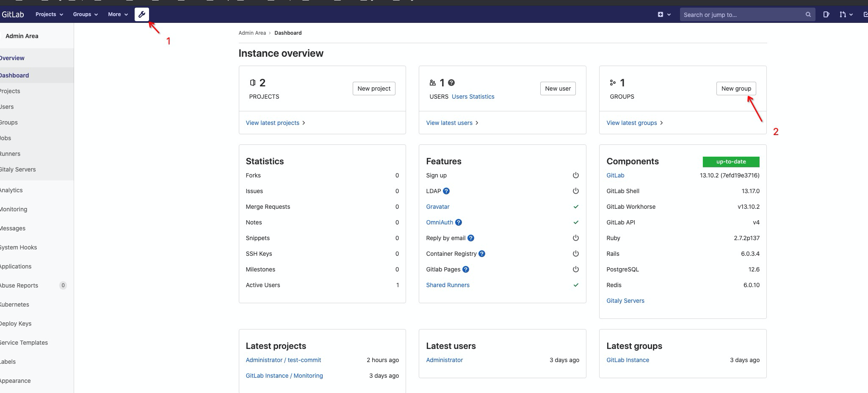
Task: Open the Admin Area sidebar header
Action: tap(22, 36)
